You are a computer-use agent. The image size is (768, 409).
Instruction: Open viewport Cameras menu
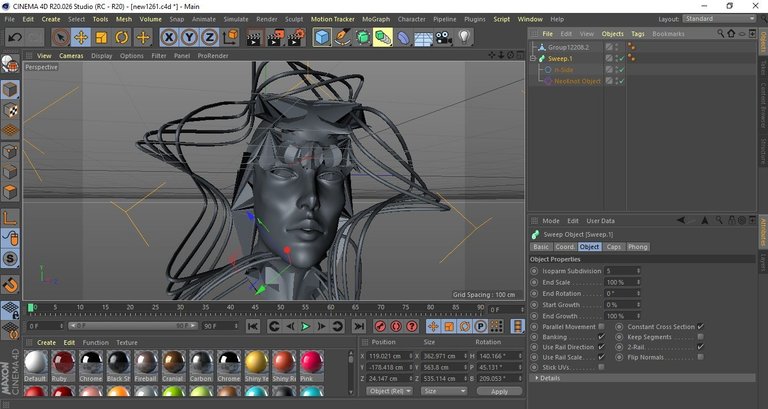pos(72,56)
